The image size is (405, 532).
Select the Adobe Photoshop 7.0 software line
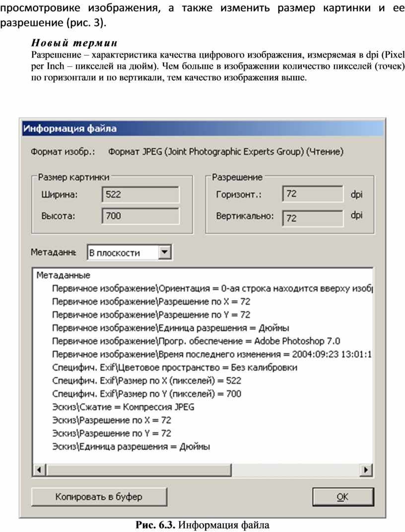click(196, 341)
